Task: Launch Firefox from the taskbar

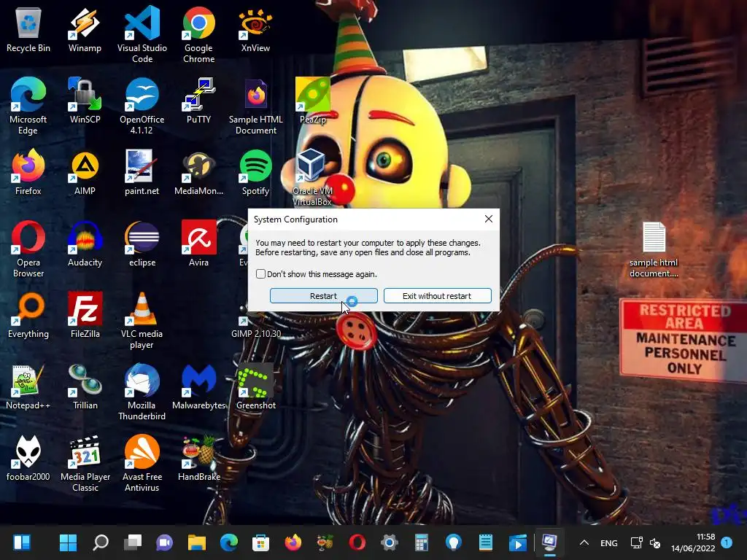Action: 293,542
